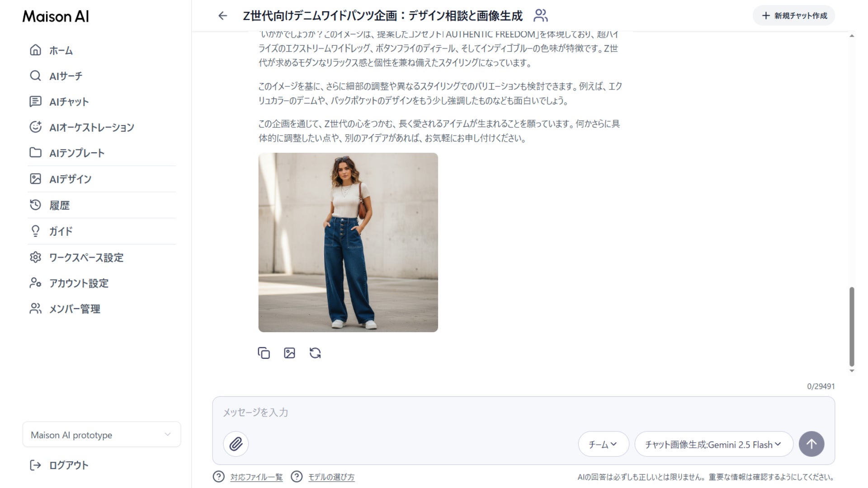Click the chat vertical scrollbar thumb

(x=852, y=326)
